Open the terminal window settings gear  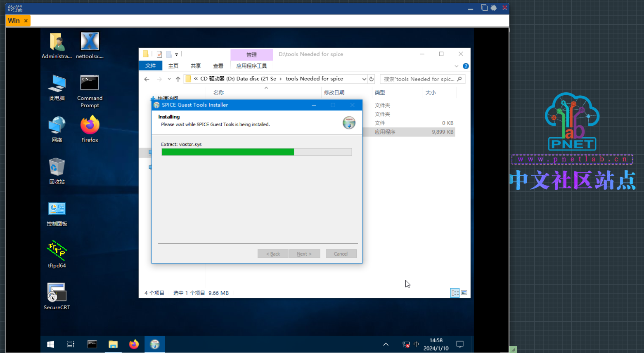[x=494, y=8]
